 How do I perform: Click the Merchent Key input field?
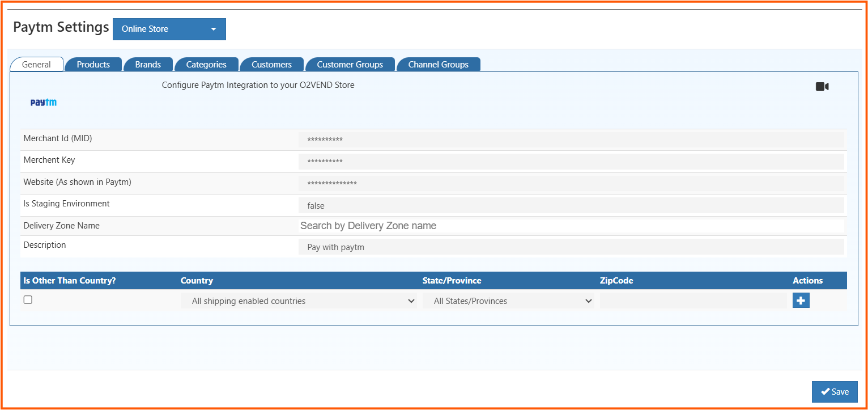(571, 162)
